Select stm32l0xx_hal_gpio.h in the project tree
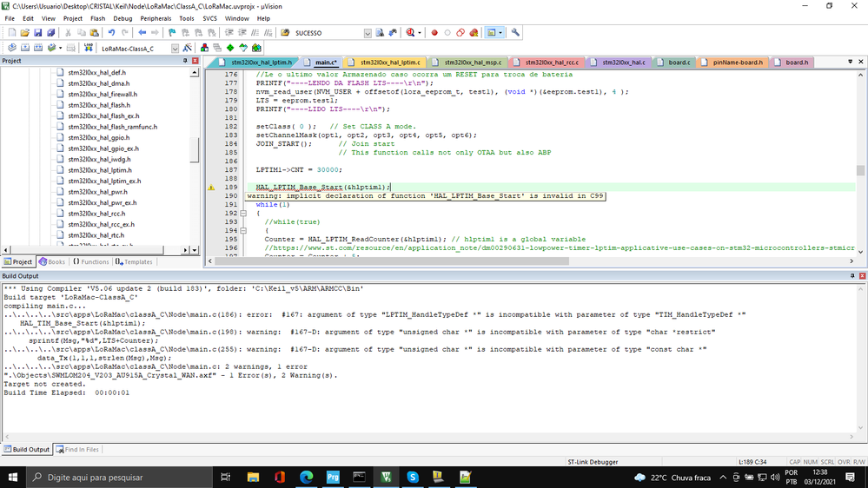The width and height of the screenshot is (868, 488). click(98, 138)
